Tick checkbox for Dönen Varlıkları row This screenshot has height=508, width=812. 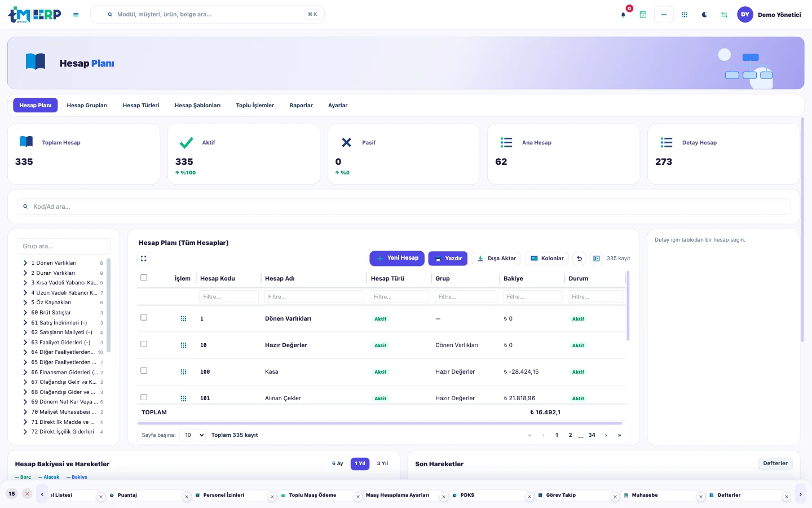click(144, 317)
